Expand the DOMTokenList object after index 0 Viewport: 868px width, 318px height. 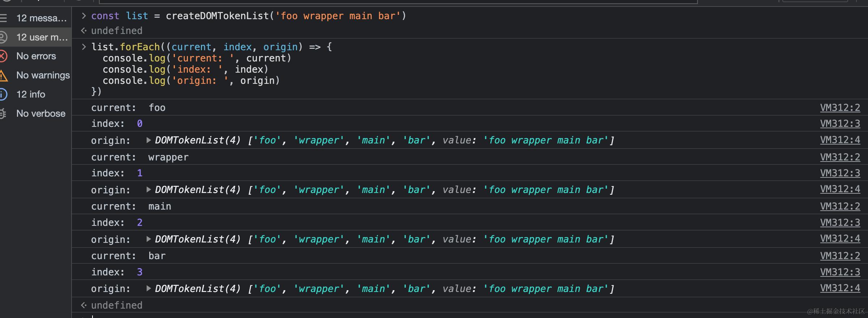click(148, 140)
